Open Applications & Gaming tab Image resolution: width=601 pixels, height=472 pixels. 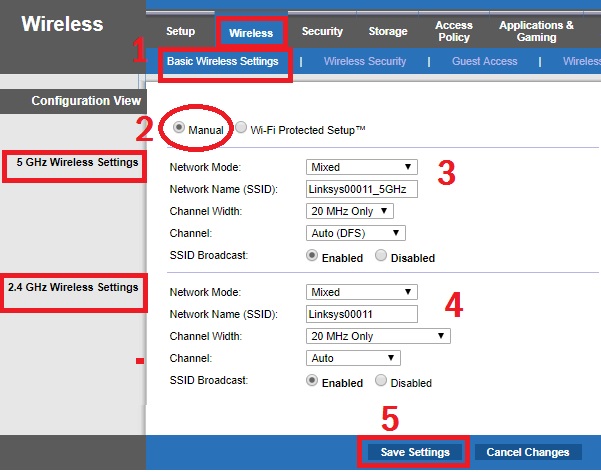click(536, 31)
